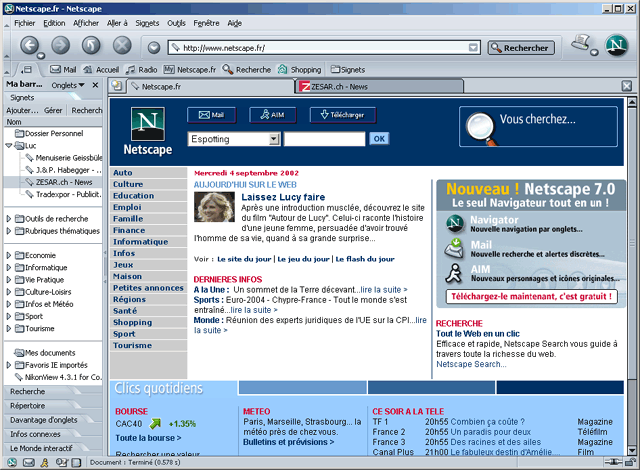Open the Outils menu
This screenshot has width=640, height=470.
(x=176, y=23)
